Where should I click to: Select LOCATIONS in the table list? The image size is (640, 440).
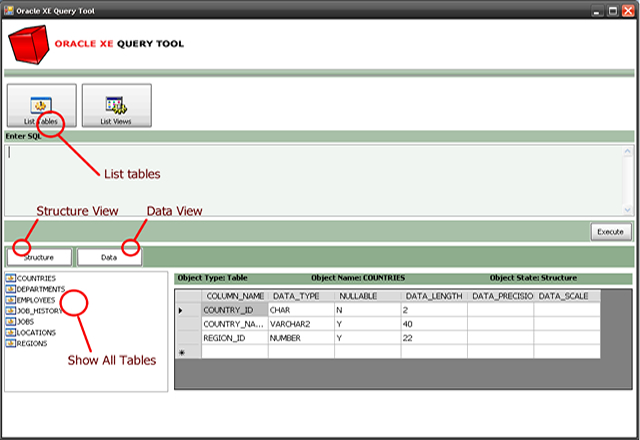point(36,333)
